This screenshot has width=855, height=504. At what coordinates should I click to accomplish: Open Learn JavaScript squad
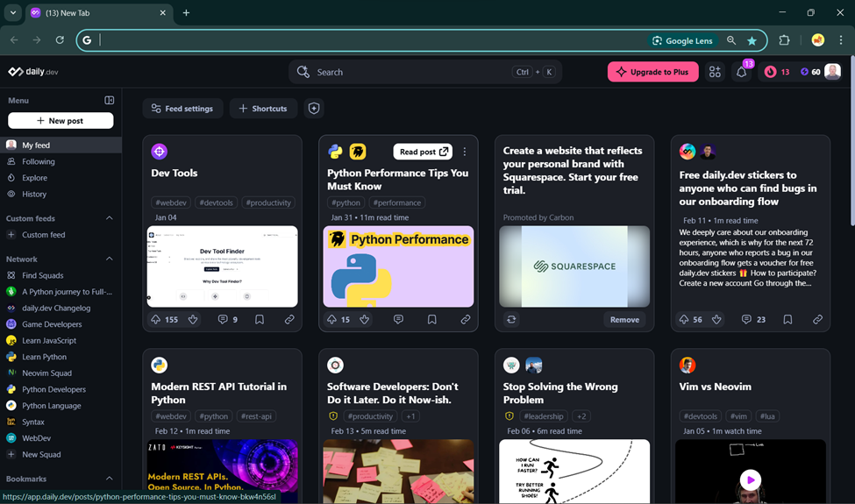tap(61, 341)
